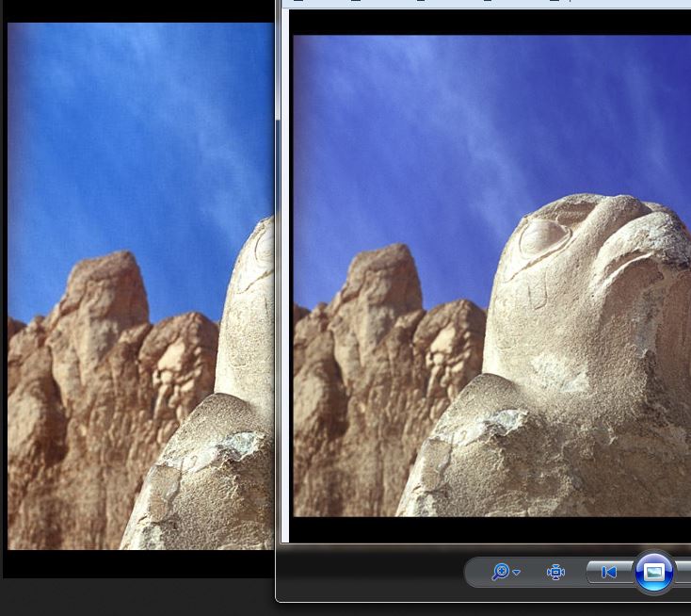This screenshot has width=691, height=616.
Task: Click the falcon statue photo in Photo Viewer
Action: pyautogui.click(x=491, y=276)
